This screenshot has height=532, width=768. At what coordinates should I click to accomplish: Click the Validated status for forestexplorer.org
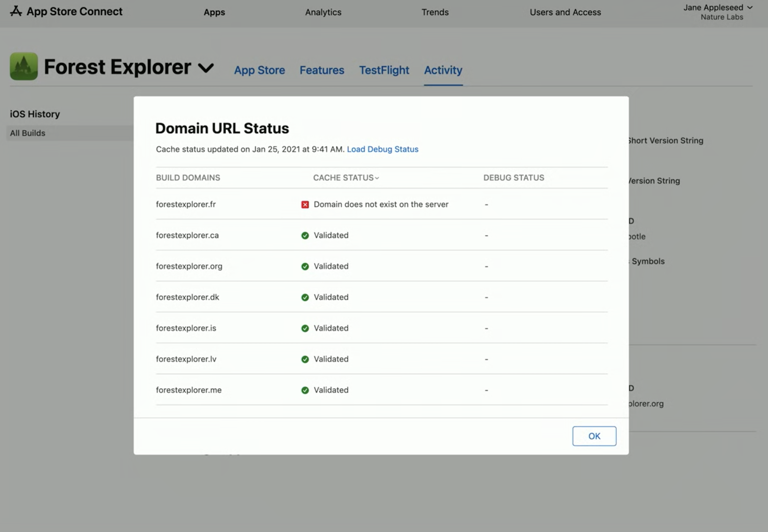[x=331, y=266]
